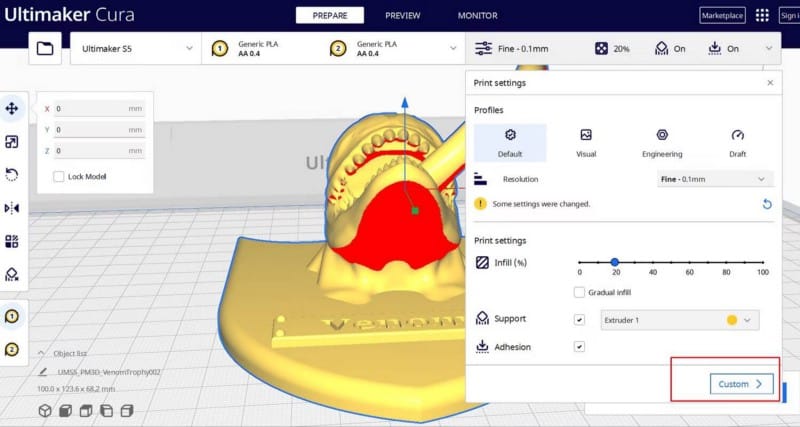The image size is (800, 427).
Task: Click the Sign in button
Action: 790,15
